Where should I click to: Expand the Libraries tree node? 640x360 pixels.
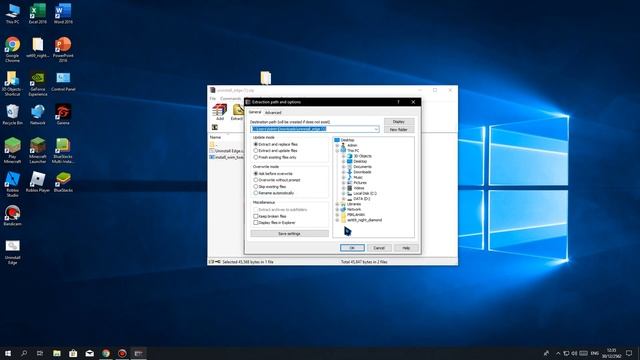tap(338, 204)
